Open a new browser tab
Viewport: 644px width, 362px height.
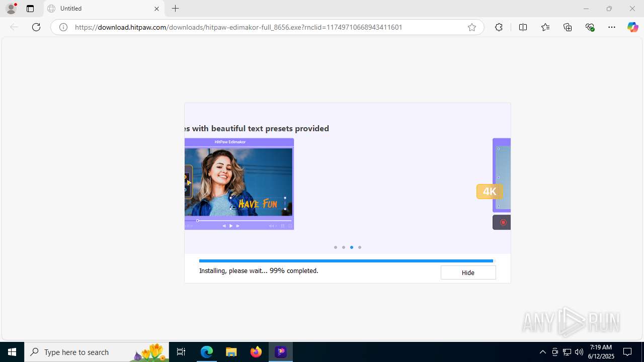click(x=175, y=9)
